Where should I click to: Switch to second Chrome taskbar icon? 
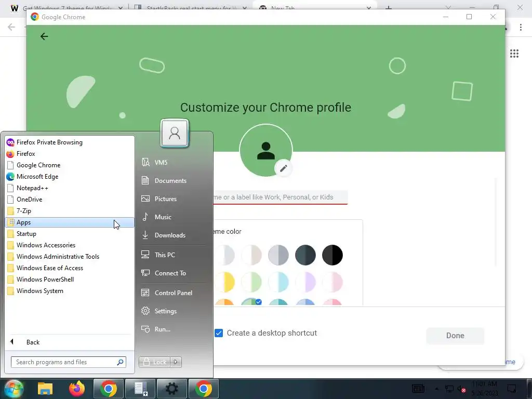(x=204, y=389)
